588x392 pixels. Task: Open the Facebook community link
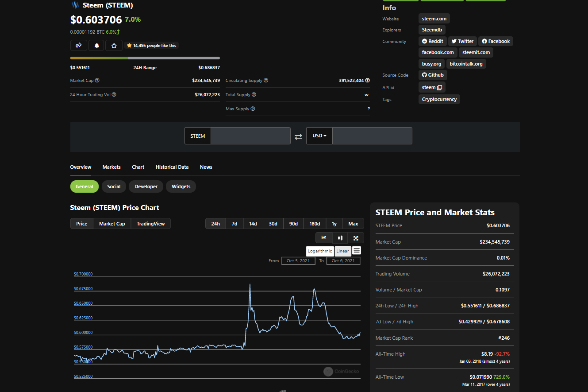(496, 41)
